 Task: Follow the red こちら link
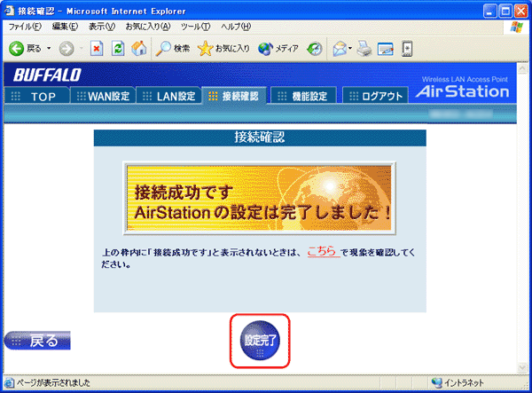click(324, 252)
